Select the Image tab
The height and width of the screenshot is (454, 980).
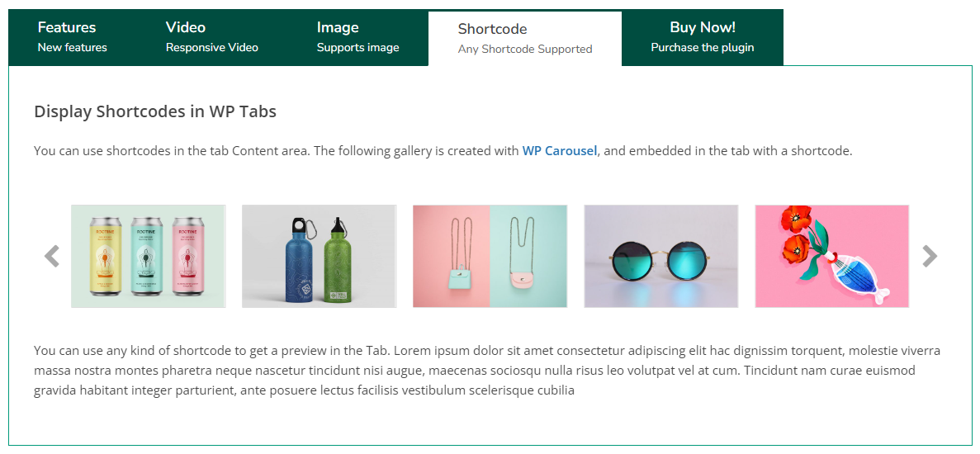point(357,37)
